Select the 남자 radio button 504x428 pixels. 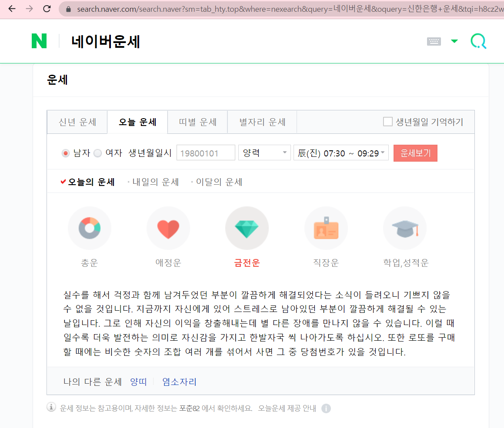coord(66,153)
